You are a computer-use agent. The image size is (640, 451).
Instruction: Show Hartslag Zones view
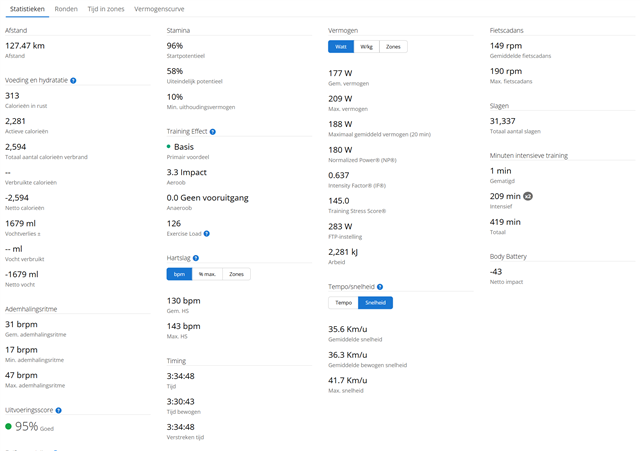point(237,274)
